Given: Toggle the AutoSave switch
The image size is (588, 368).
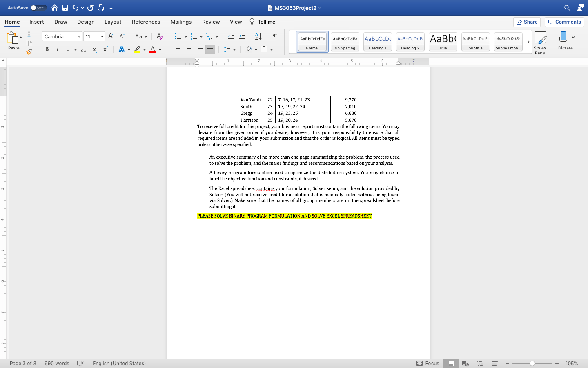Looking at the screenshot, I should (39, 8).
